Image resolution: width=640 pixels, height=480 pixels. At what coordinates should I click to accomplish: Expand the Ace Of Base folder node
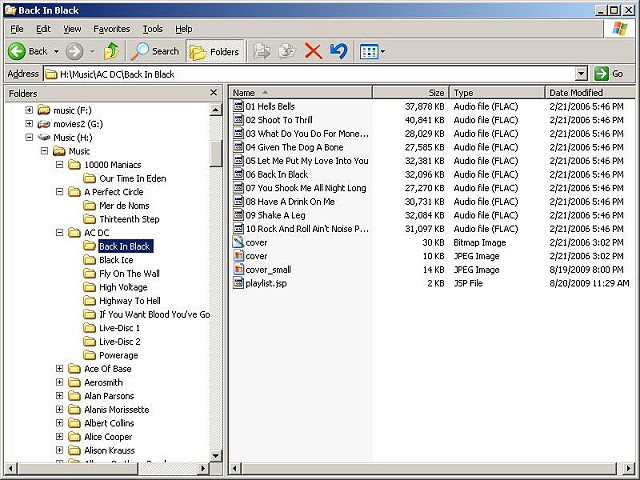coord(60,368)
